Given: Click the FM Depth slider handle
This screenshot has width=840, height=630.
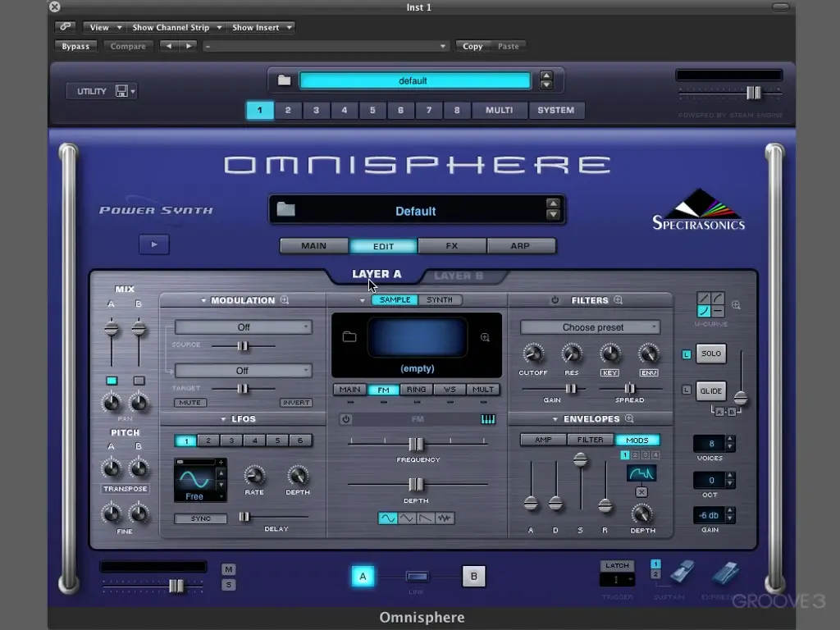Looking at the screenshot, I should [x=416, y=484].
